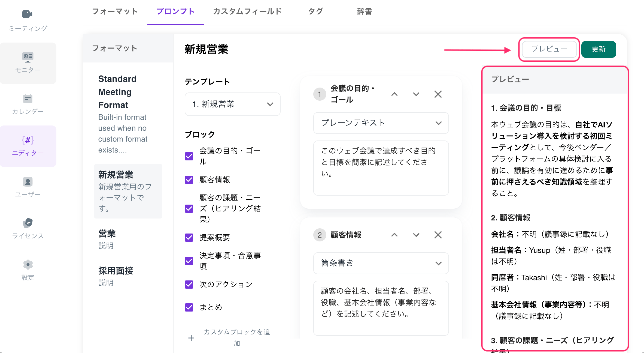Select 新規営業 format in list
Screen dimensions: 644x353
(x=128, y=191)
